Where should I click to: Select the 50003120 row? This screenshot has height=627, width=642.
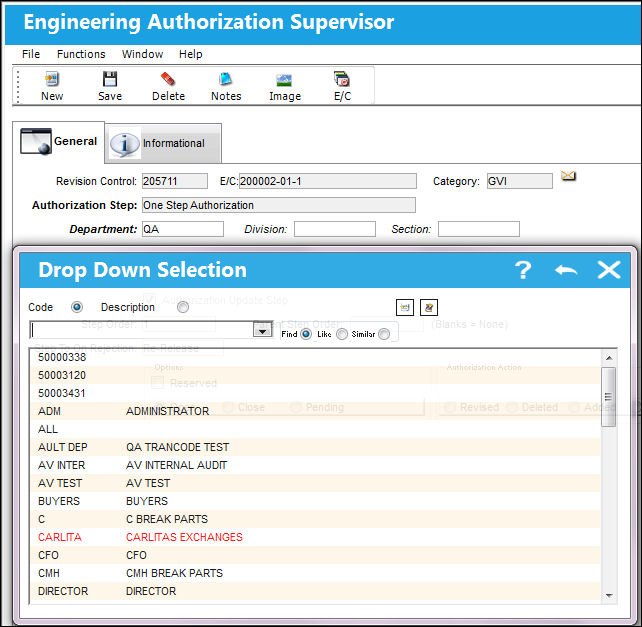pos(315,375)
